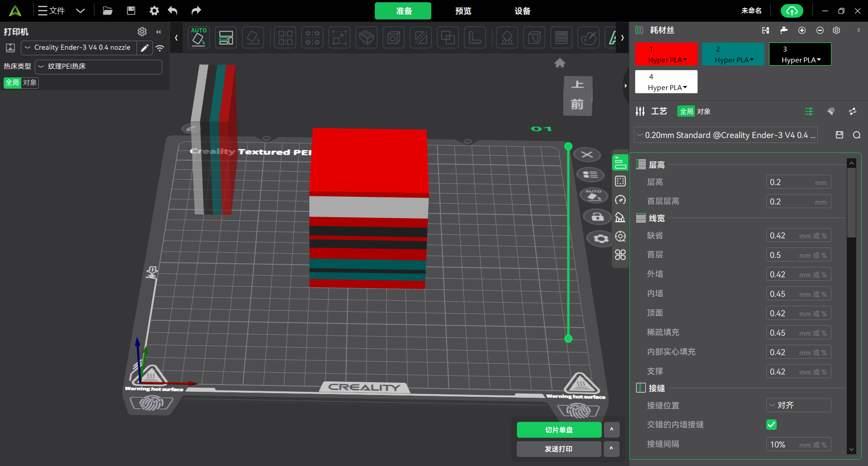The image size is (868, 466).
Task: Click the remove filament minus icon
Action: pyautogui.click(x=820, y=30)
